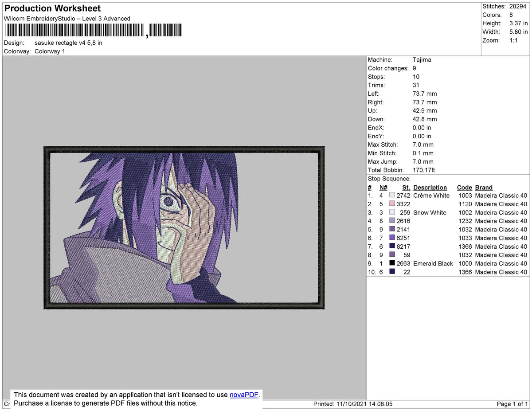Screen dimensions: 532x411
Task: Click the Crème White color swatch
Action: [393, 195]
